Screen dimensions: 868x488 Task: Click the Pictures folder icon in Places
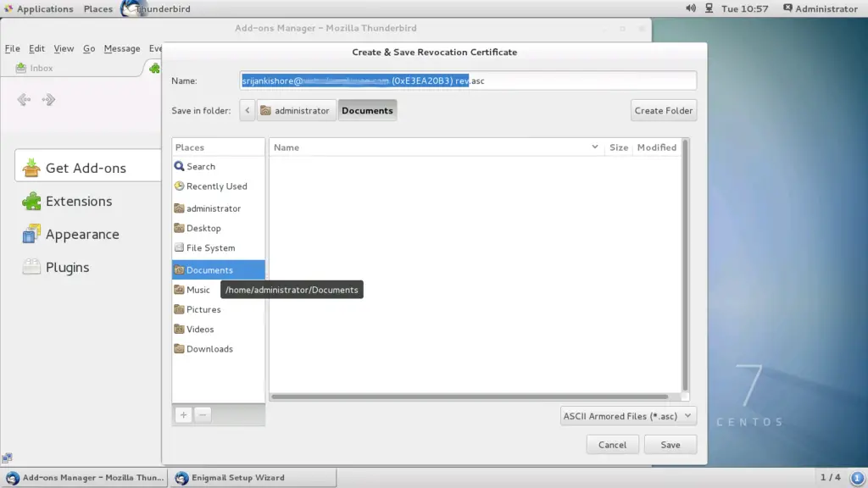pos(179,309)
